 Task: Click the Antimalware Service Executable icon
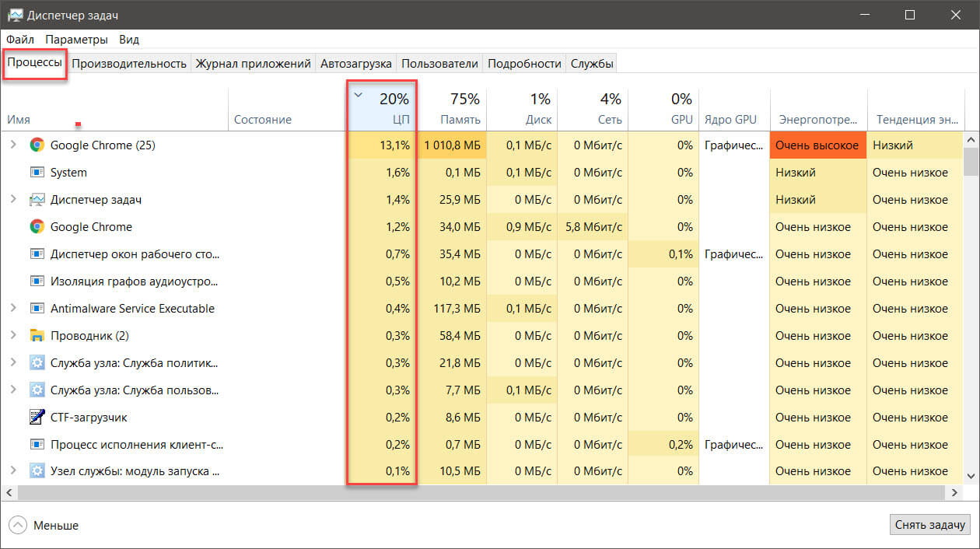[x=37, y=309]
